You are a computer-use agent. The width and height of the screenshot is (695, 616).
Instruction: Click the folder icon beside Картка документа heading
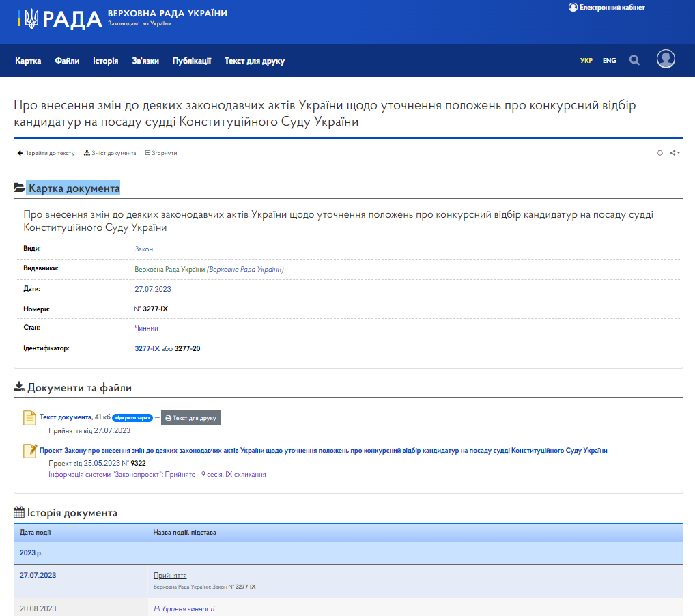click(x=19, y=186)
